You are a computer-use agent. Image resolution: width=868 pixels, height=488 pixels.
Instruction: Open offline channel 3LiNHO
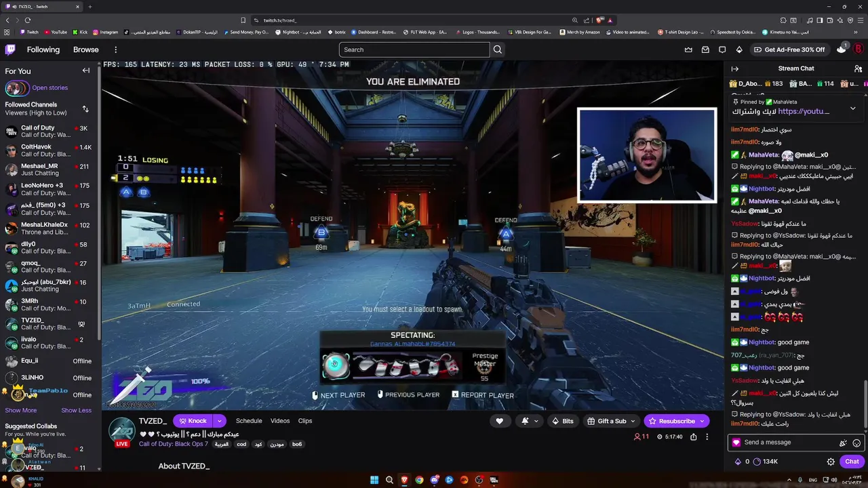pyautogui.click(x=49, y=378)
